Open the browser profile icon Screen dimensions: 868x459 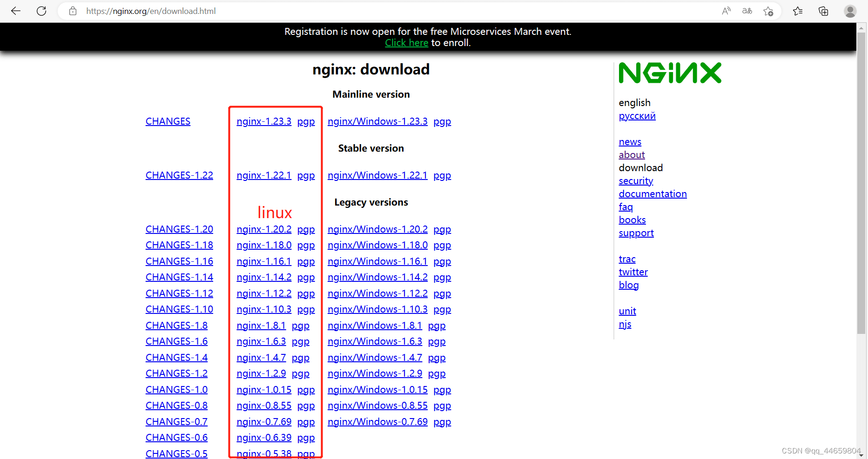850,11
